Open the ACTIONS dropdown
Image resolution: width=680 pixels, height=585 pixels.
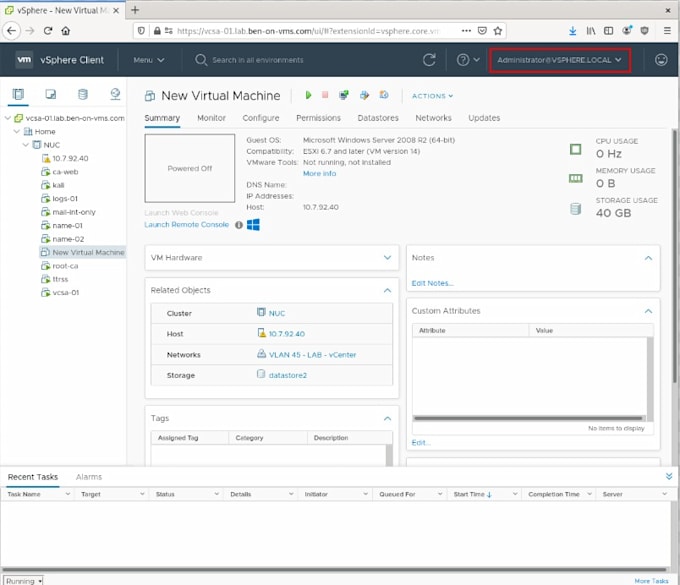432,96
